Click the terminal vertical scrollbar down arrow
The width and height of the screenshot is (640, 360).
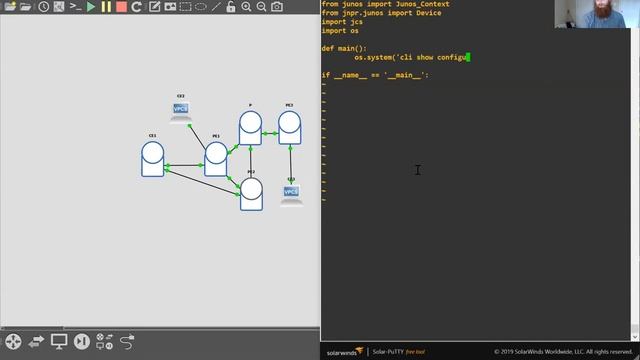(635, 337)
